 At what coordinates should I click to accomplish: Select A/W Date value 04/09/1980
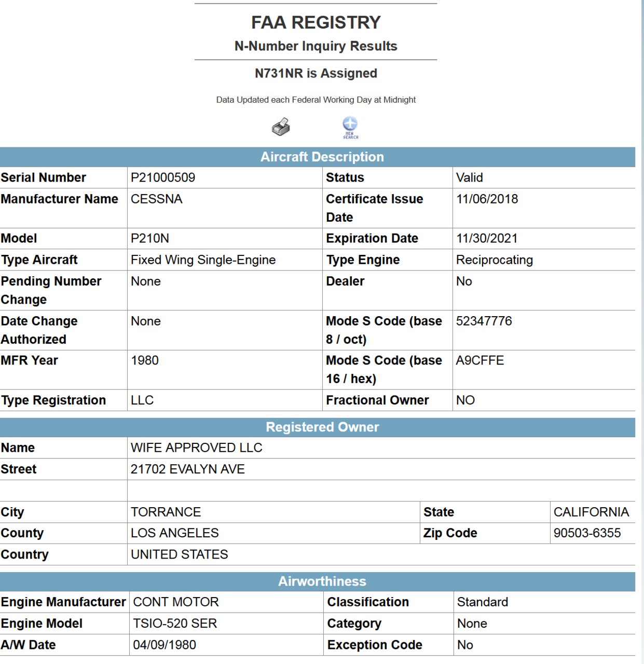click(x=165, y=645)
